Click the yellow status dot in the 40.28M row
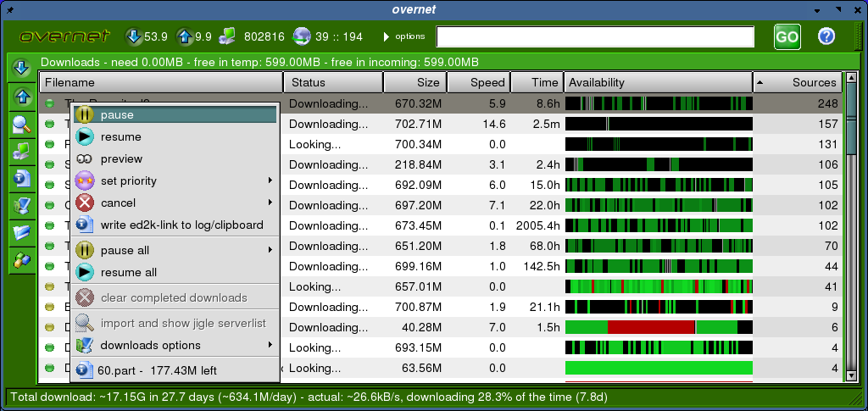Image resolution: width=868 pixels, height=411 pixels. [49, 327]
